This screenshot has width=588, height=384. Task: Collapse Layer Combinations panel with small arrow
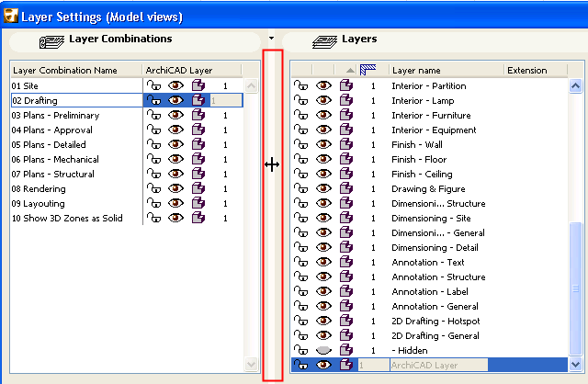pyautogui.click(x=272, y=38)
